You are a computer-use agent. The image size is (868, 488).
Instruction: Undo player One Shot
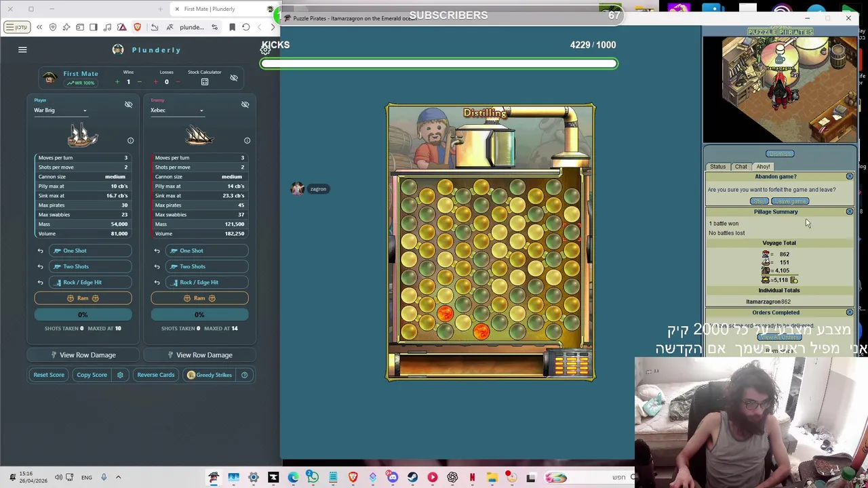40,251
